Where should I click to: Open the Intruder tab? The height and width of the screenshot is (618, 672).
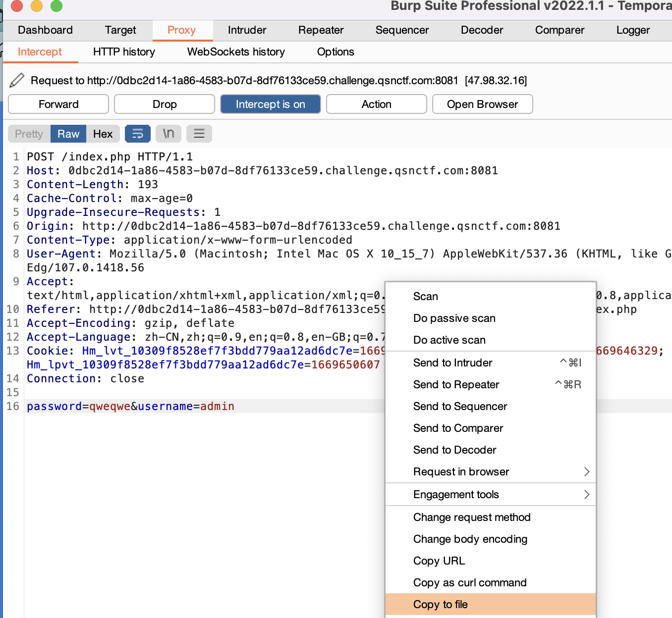247,30
